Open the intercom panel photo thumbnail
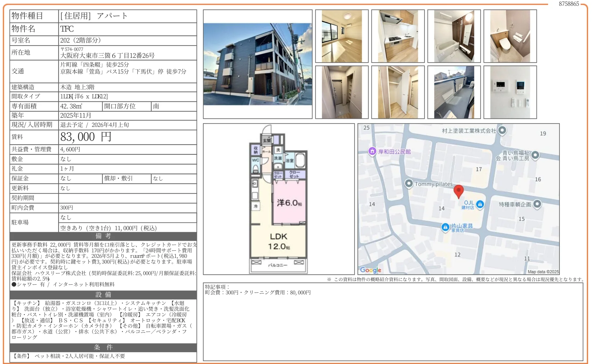The height and width of the screenshot is (364, 592). click(x=510, y=92)
